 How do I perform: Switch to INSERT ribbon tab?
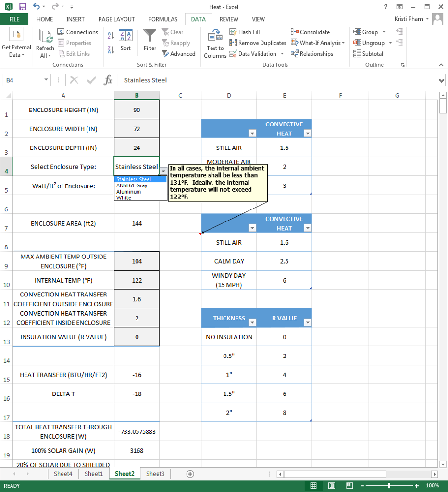pos(75,19)
